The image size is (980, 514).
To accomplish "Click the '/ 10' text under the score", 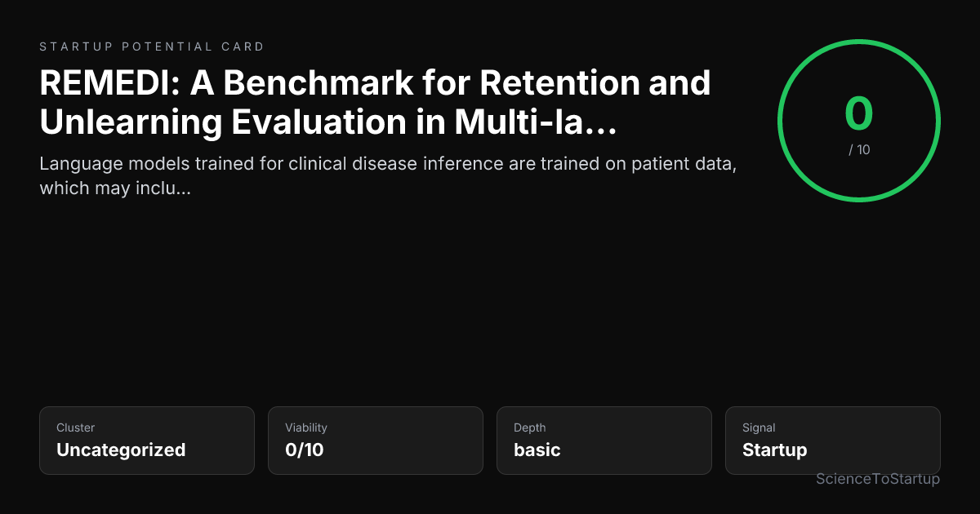I will pyautogui.click(x=859, y=150).
